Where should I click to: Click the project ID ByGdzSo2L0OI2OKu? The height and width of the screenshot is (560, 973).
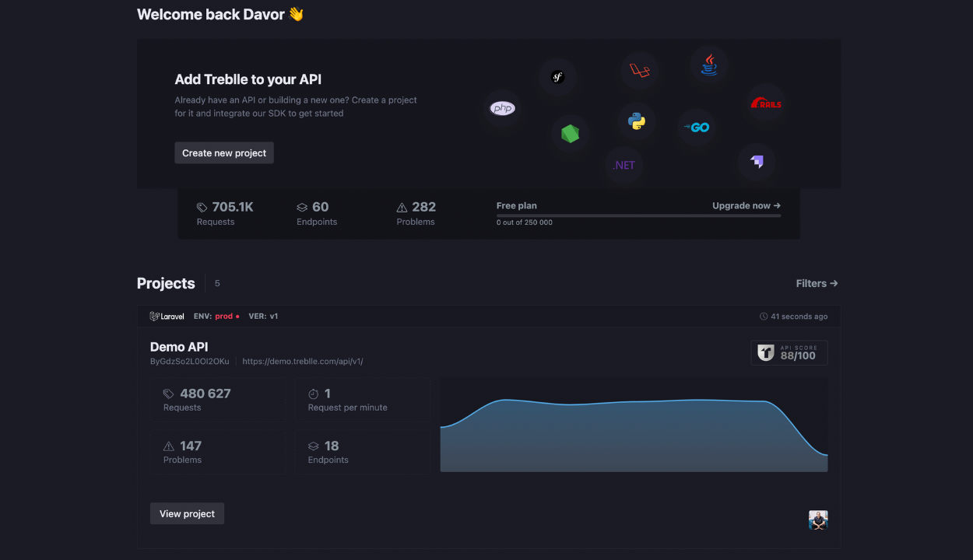[x=190, y=362]
